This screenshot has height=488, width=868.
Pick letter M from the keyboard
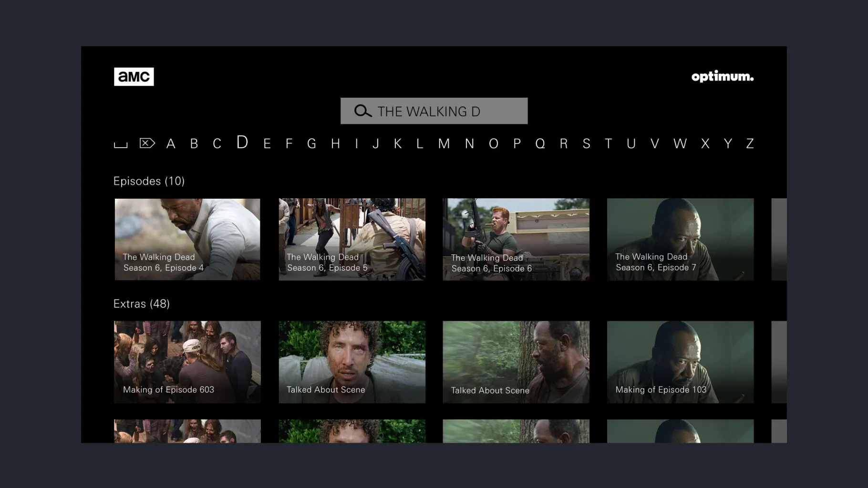444,143
